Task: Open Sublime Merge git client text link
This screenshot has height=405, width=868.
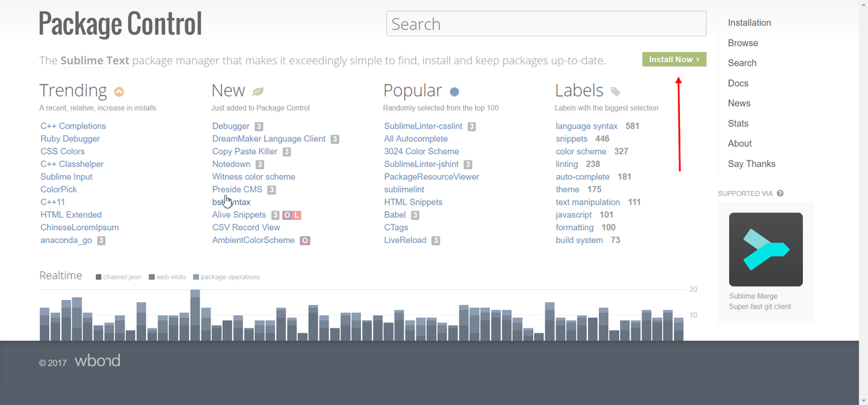Action: click(x=759, y=302)
